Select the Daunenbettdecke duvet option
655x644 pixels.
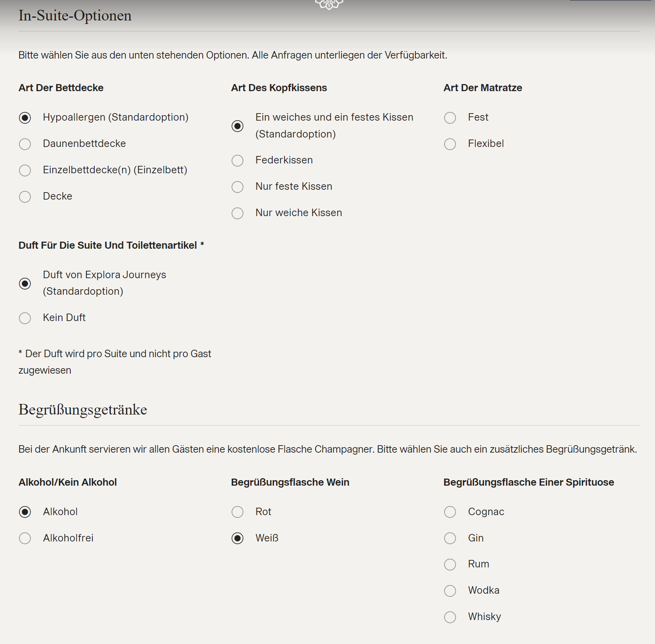click(25, 144)
